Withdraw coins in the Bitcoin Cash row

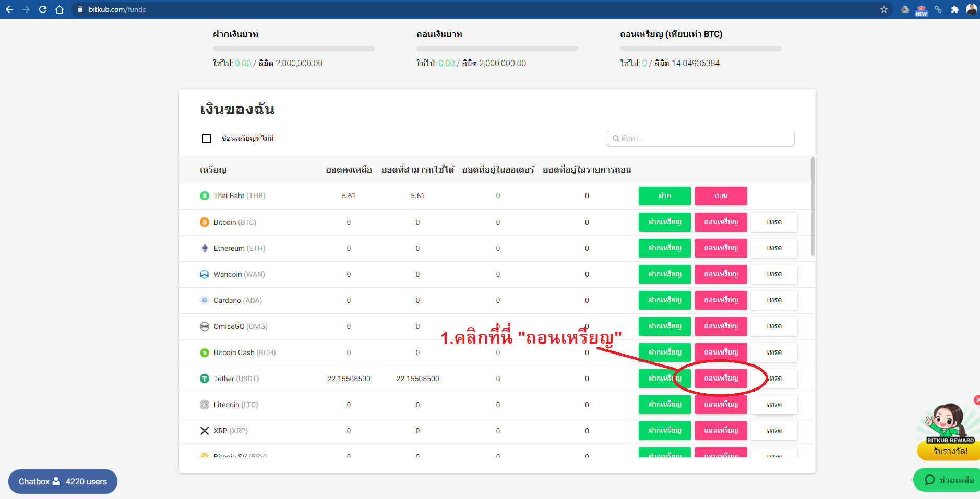coord(721,352)
